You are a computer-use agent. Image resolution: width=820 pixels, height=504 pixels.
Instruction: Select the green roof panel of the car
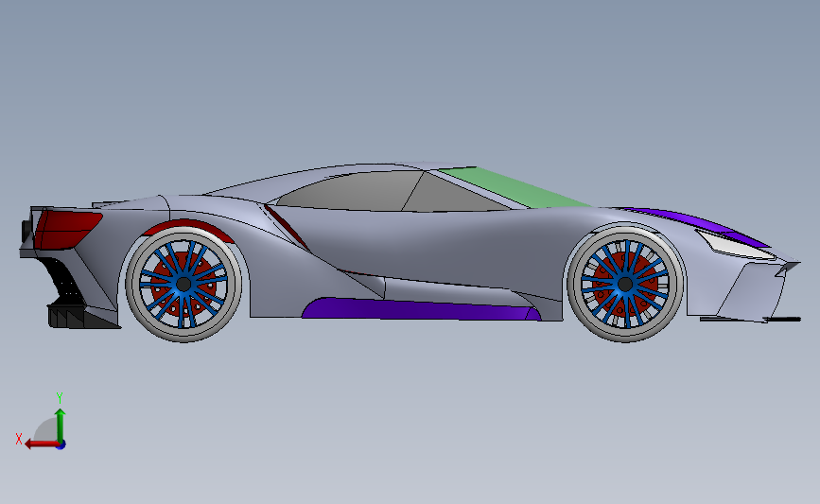point(515,187)
